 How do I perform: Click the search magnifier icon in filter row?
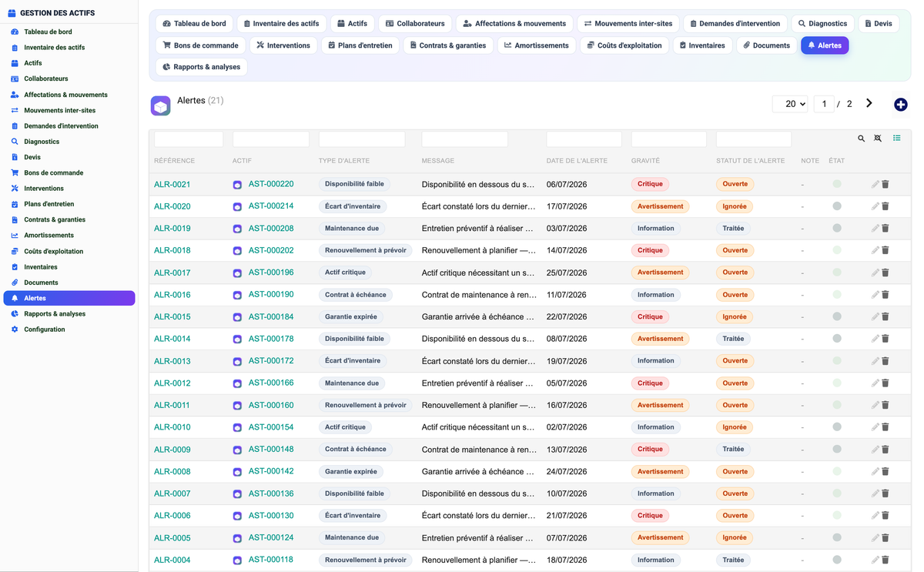point(861,139)
